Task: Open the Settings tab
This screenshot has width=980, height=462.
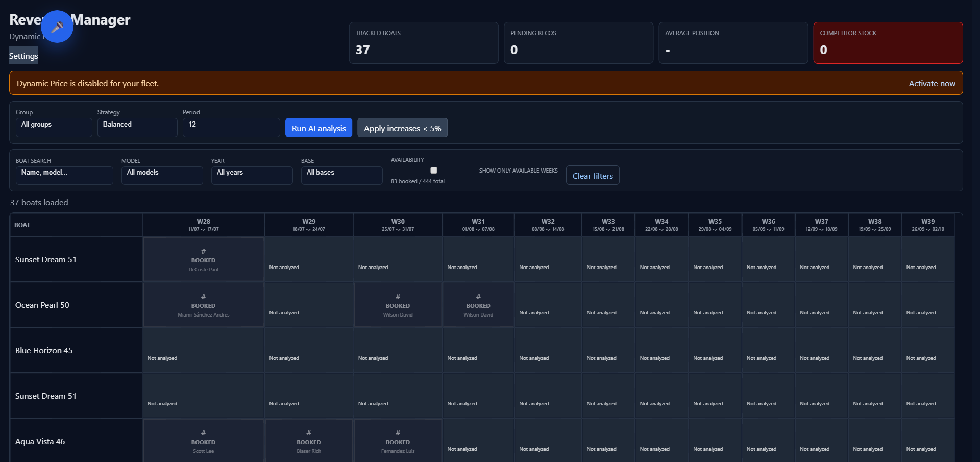Action: point(23,56)
